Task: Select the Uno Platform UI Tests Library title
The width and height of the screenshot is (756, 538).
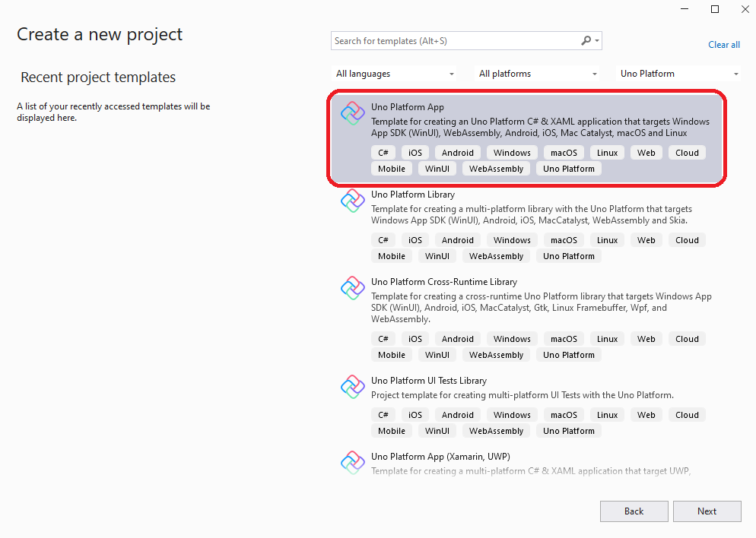Action: click(428, 380)
